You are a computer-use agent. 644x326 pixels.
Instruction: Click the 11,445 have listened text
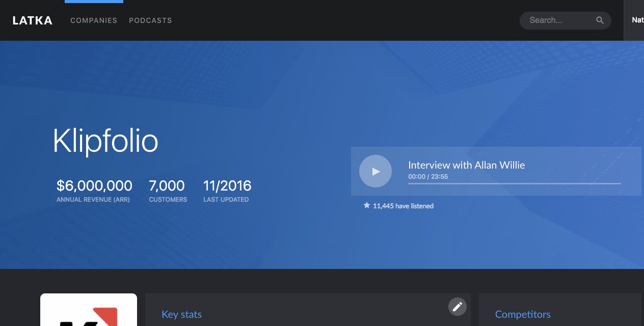[403, 206]
